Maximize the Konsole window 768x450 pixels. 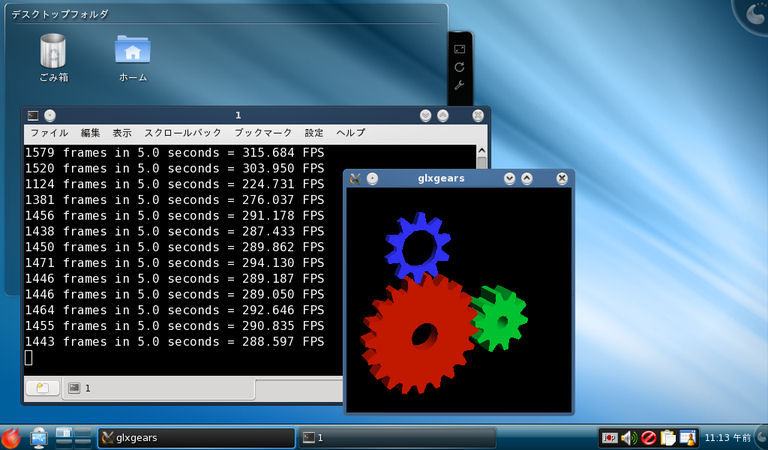click(443, 116)
